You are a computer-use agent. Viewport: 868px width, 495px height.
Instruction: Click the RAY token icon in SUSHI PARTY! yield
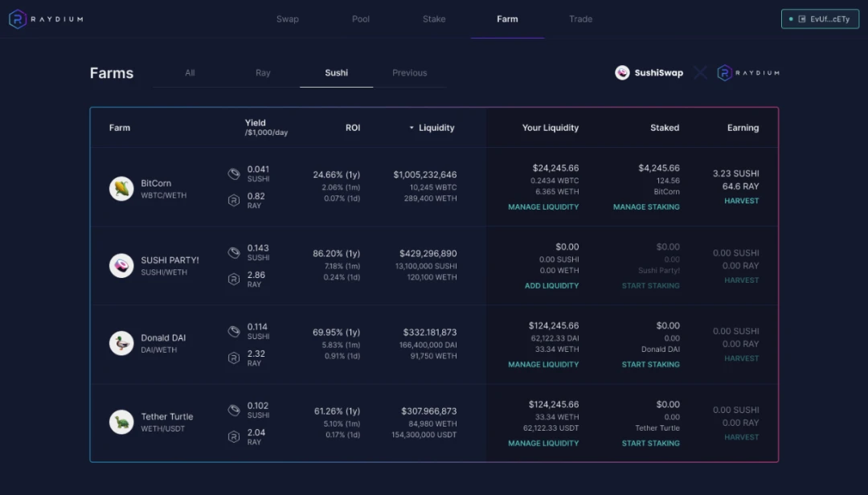(234, 279)
